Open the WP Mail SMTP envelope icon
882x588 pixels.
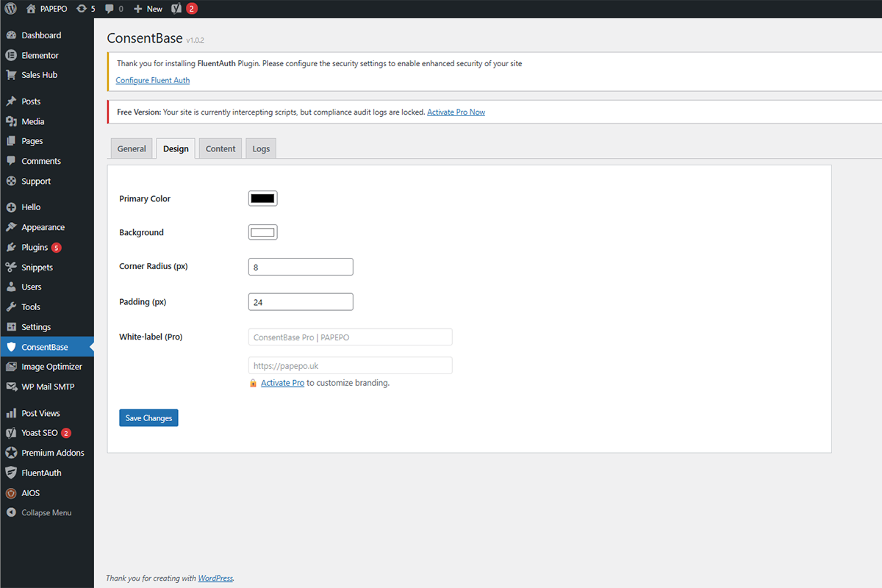point(12,386)
